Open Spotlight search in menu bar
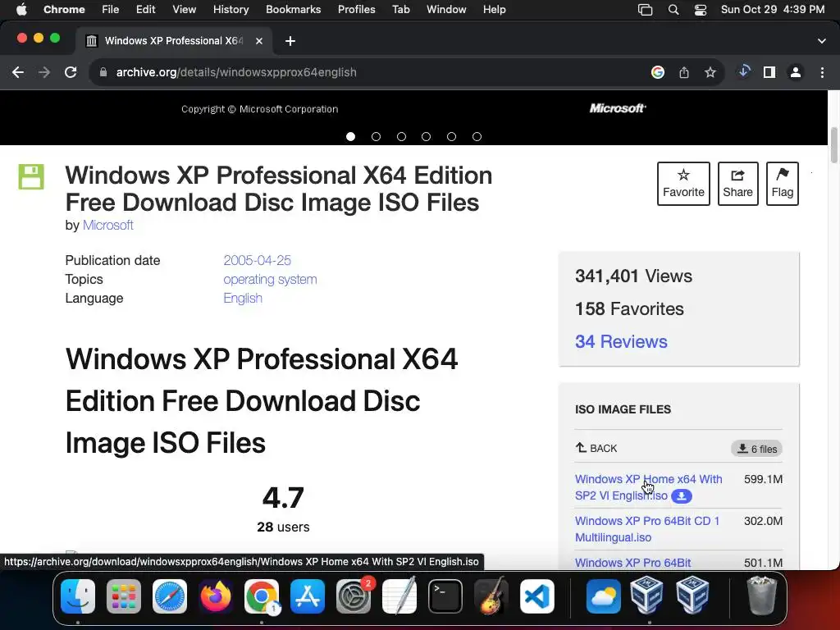The width and height of the screenshot is (840, 630). pos(673,10)
